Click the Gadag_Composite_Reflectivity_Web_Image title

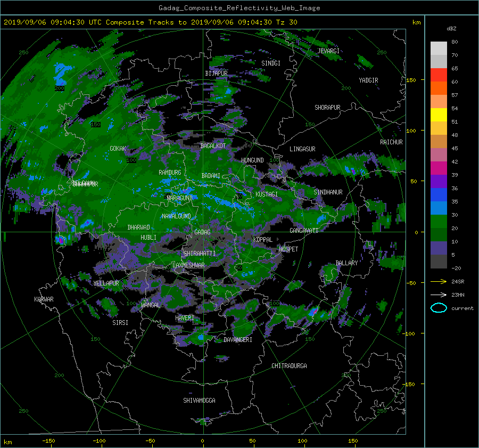click(x=239, y=8)
